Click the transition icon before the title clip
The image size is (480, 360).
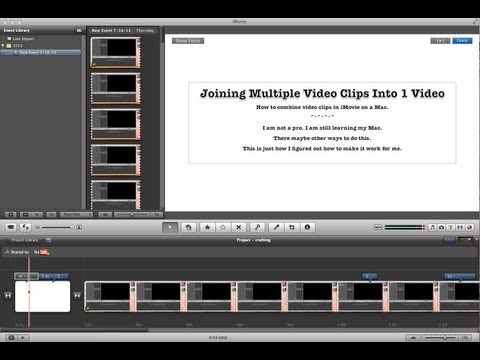(8, 296)
